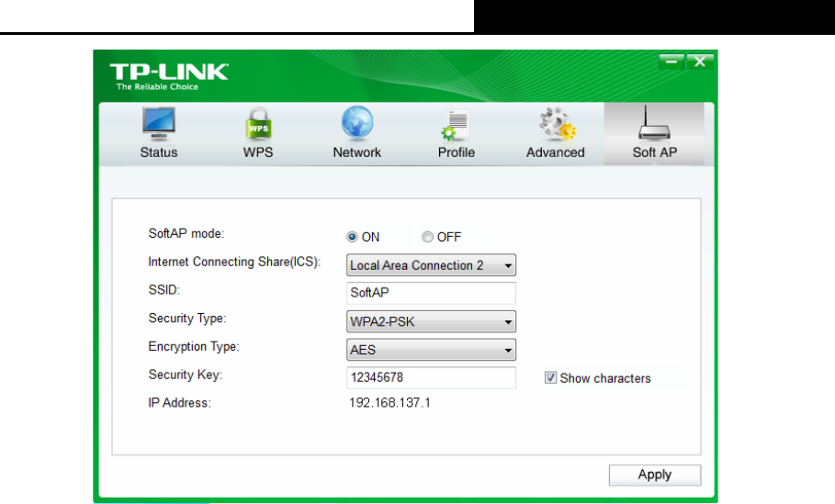Image resolution: width=835 pixels, height=504 pixels.
Task: Click the SSID label
Action: (164, 290)
